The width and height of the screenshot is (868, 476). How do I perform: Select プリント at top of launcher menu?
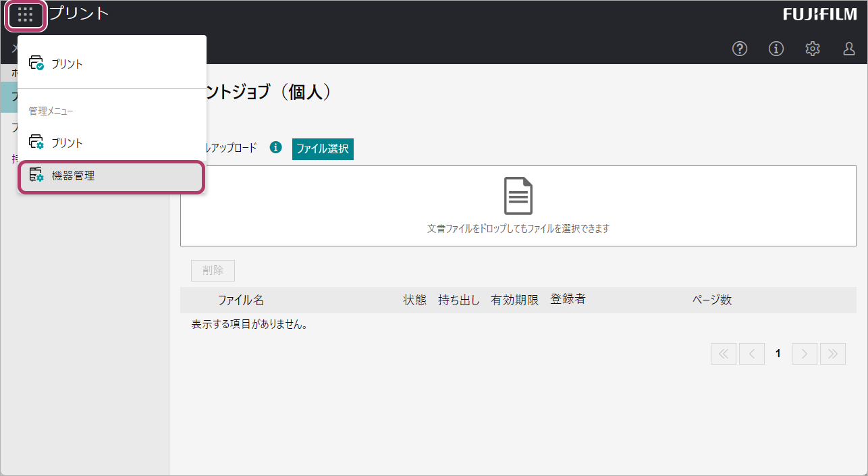click(67, 64)
